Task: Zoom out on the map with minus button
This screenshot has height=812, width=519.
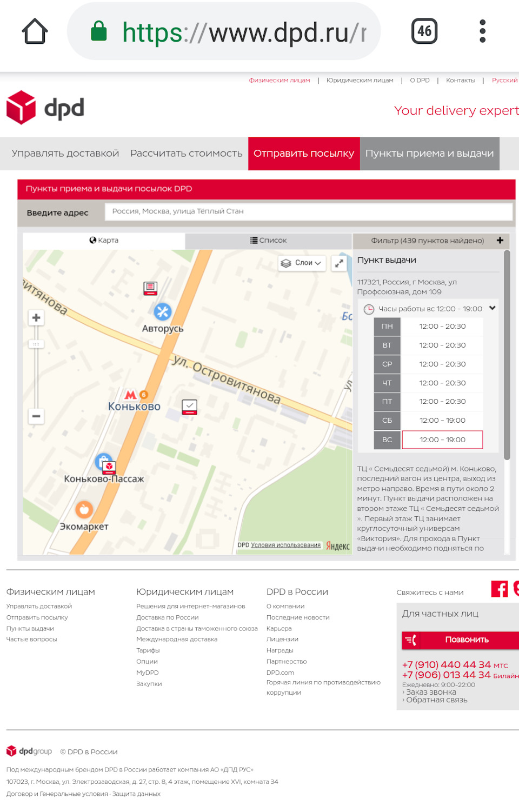Action: (36, 416)
